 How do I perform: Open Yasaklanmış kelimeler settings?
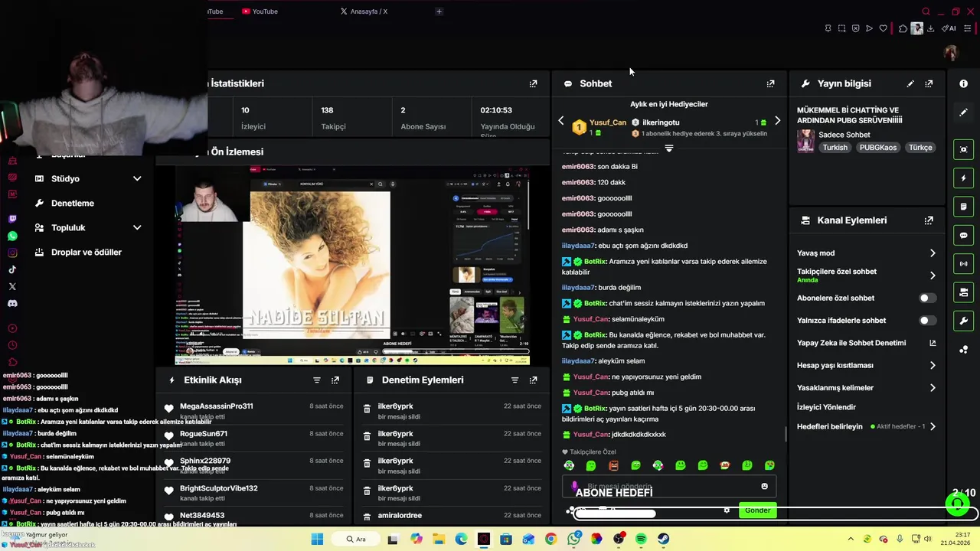[x=932, y=388]
